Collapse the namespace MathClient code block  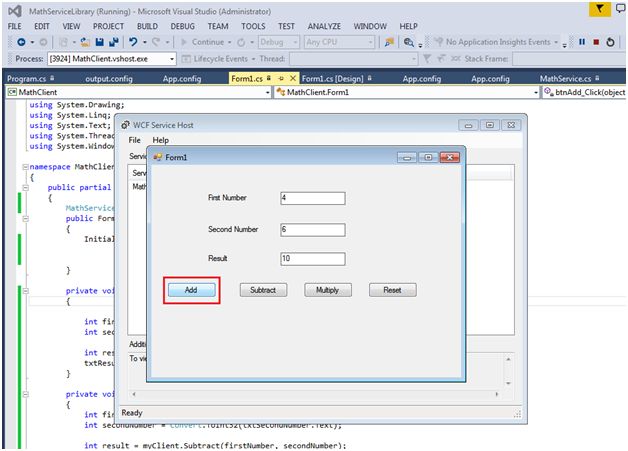pyautogui.click(x=25, y=167)
